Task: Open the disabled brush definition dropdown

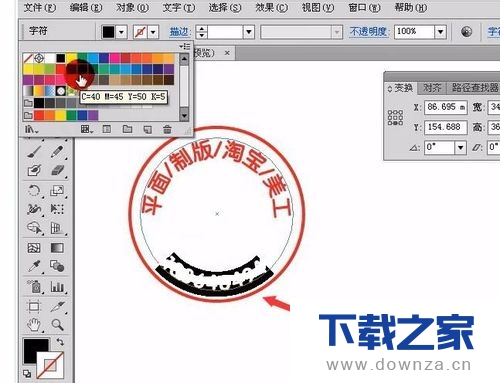Action: pyautogui.click(x=337, y=32)
